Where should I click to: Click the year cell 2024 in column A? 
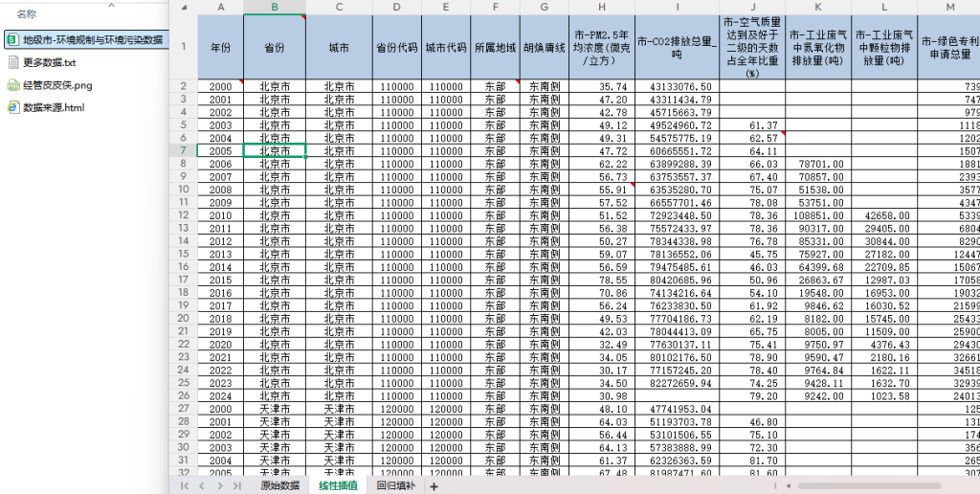coord(221,395)
